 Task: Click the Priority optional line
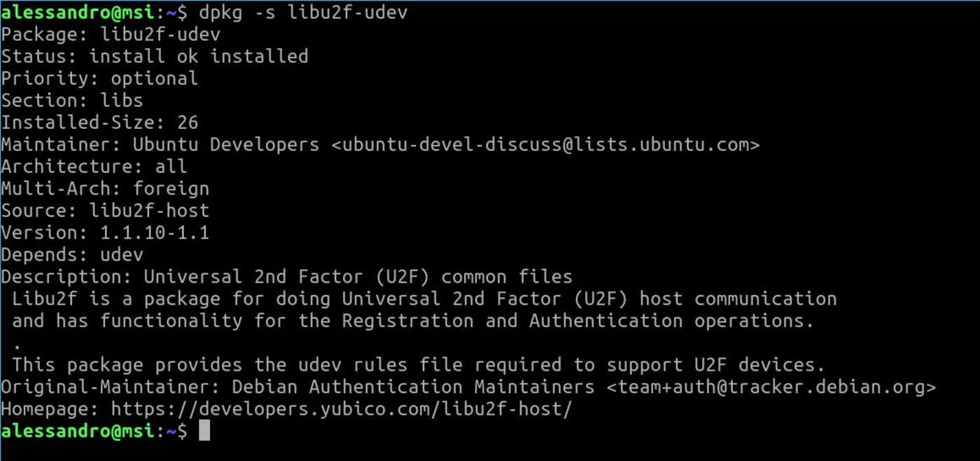99,78
